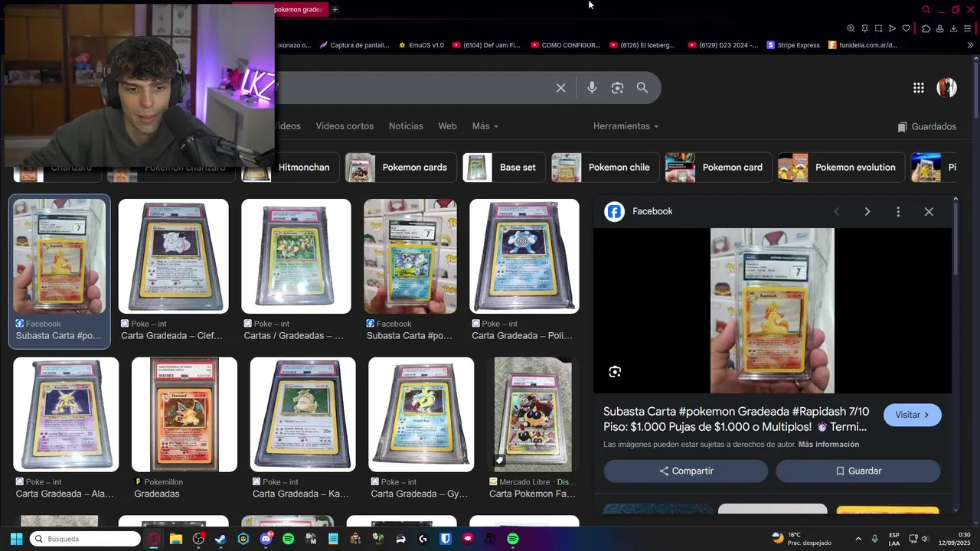
Task: Open the page zoom control
Action: pos(851,28)
